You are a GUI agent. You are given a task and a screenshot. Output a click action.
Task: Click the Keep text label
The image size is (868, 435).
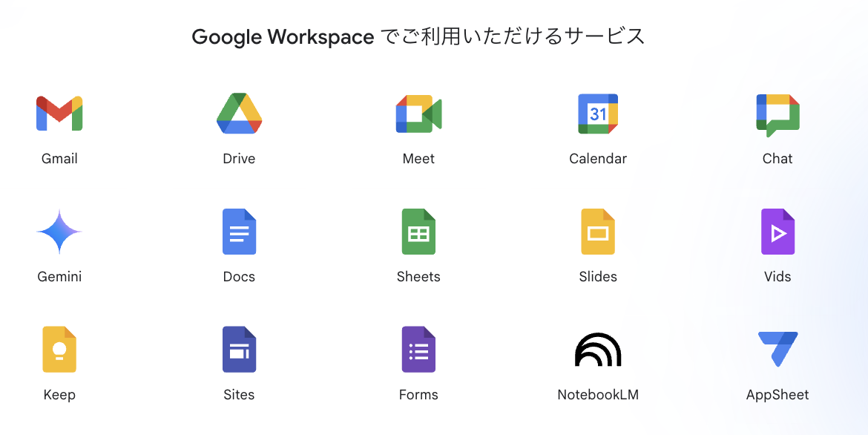coord(59,395)
